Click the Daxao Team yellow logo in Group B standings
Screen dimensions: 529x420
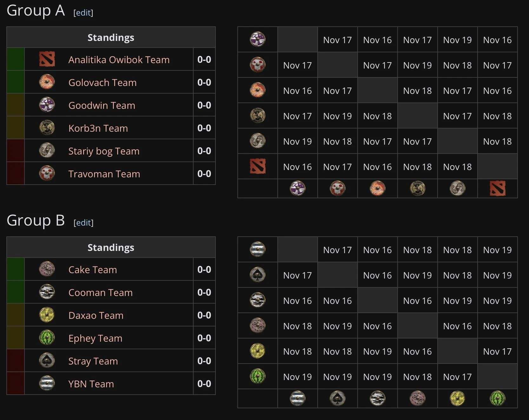[x=47, y=315]
